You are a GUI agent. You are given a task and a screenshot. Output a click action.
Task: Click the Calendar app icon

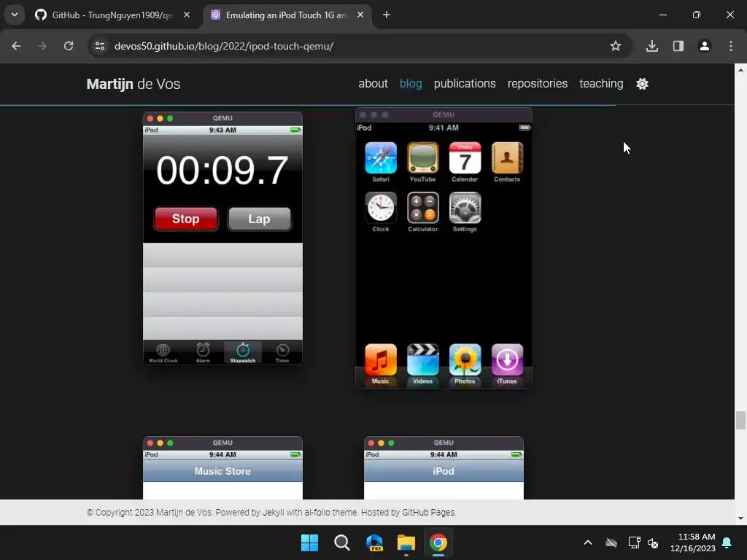465,158
